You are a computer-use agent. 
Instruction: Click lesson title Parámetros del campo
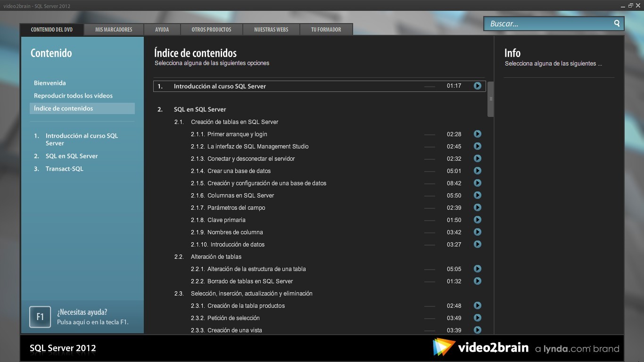[x=236, y=207]
